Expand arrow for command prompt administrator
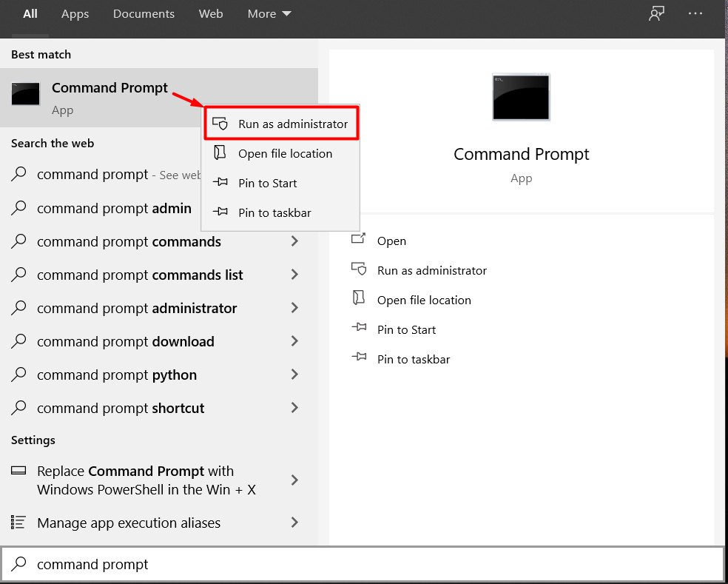This screenshot has width=728, height=584. click(294, 308)
